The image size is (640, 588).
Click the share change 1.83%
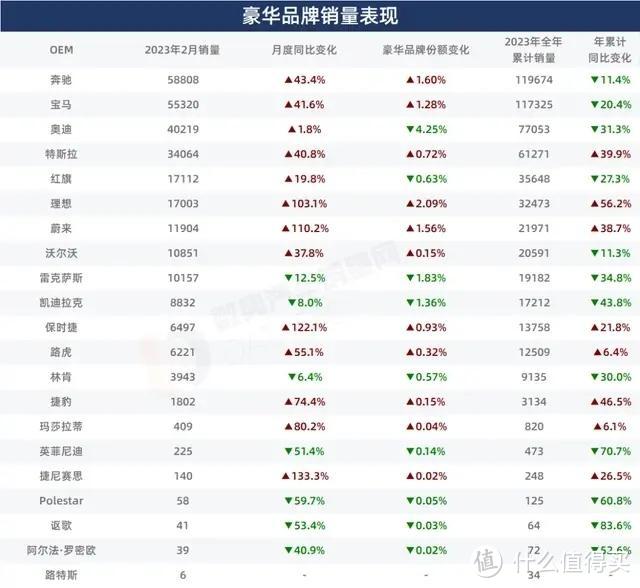[426, 278]
